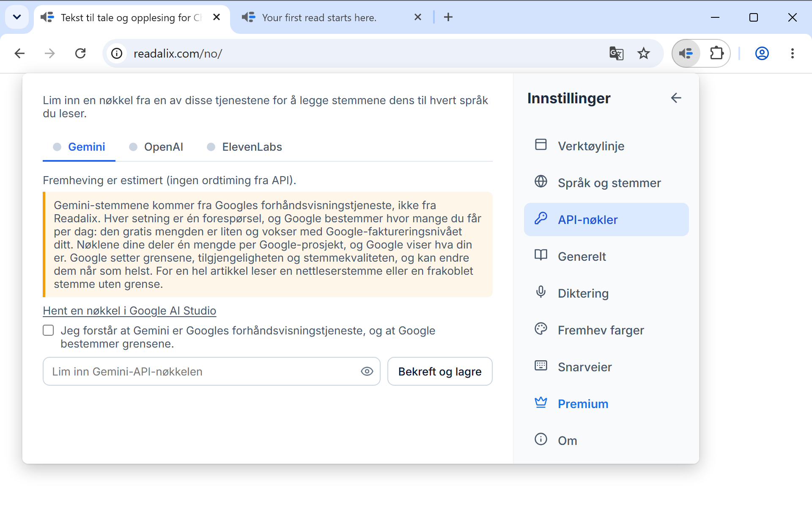This screenshot has width=812, height=508.
Task: Open the Chrome profile icon
Action: coord(762,53)
